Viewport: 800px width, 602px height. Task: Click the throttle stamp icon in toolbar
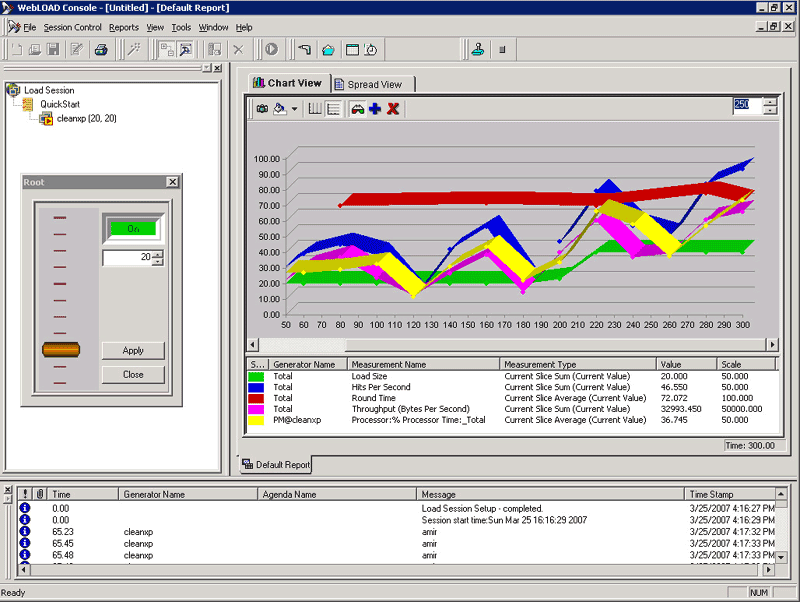coord(478,49)
